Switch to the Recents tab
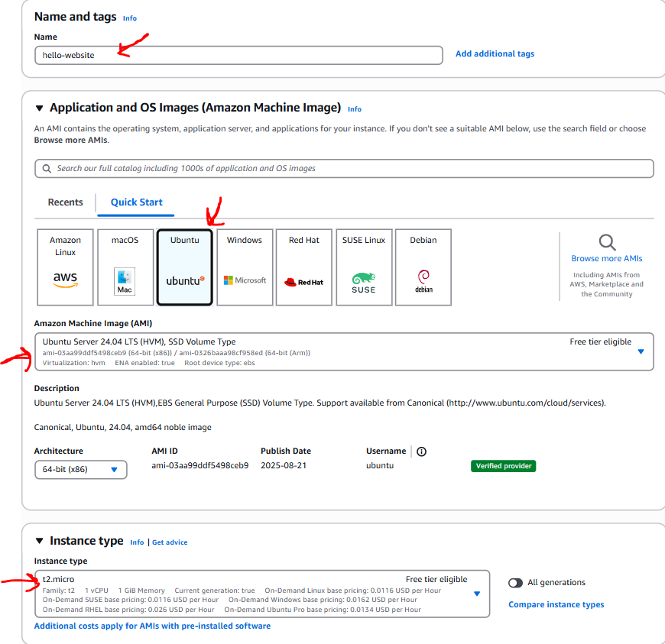This screenshot has width=665, height=644. click(66, 202)
